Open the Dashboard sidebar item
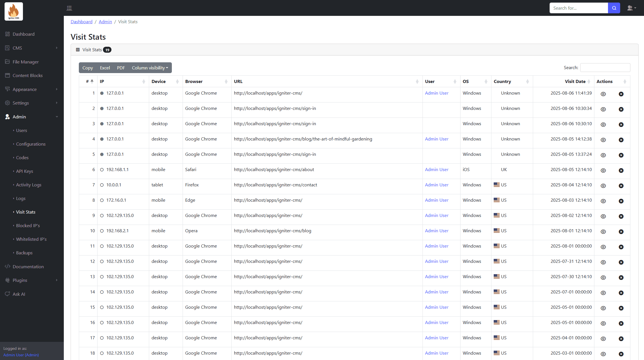This screenshot has height=360, width=644. coord(24,34)
